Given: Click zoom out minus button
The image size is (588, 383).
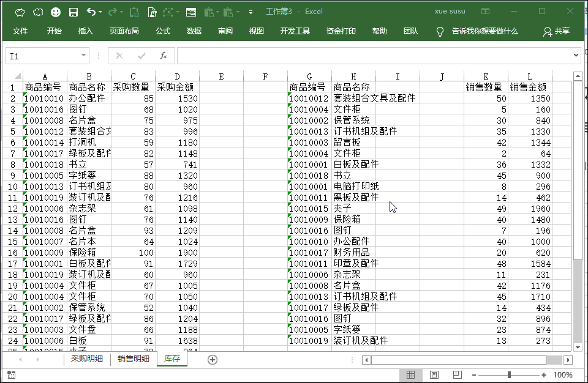Looking at the screenshot, I should point(473,375).
